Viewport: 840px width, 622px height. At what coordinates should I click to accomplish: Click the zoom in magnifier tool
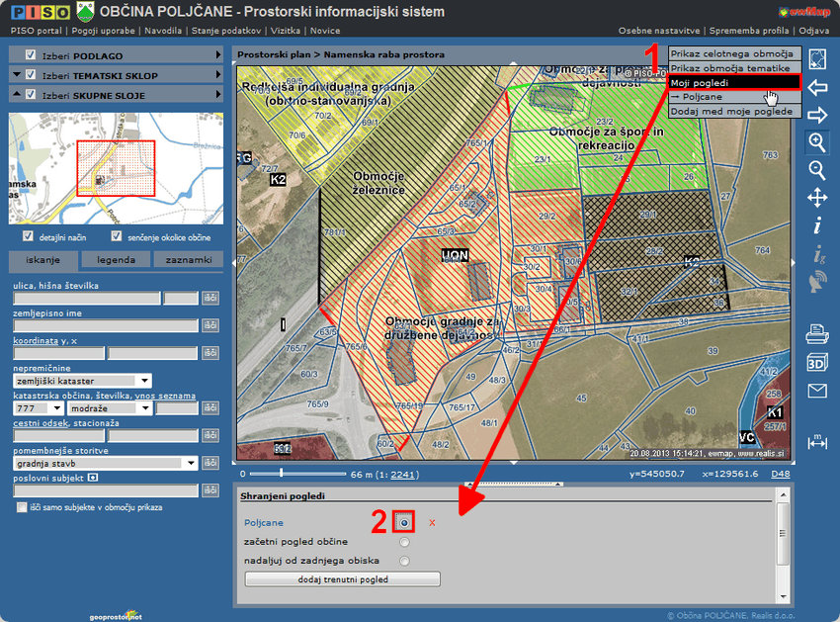(x=817, y=142)
